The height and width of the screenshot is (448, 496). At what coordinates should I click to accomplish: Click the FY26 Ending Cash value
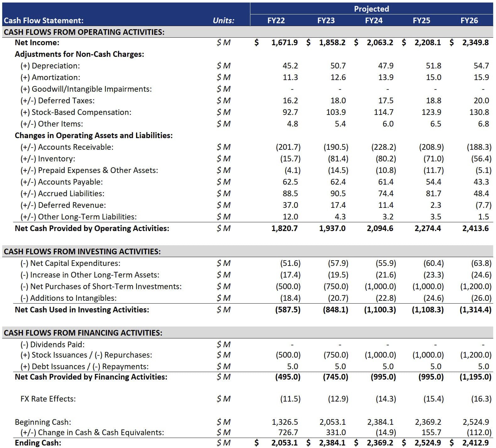(x=475, y=443)
